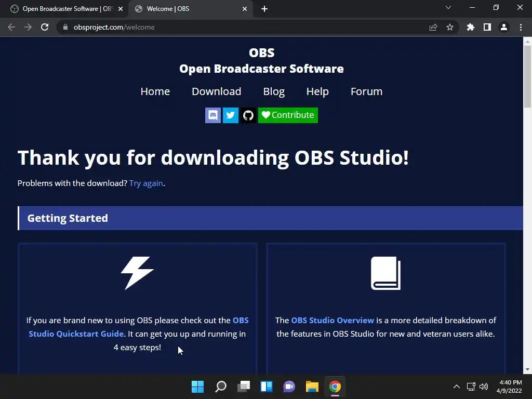This screenshot has width=532, height=399.
Task: Open the Chat taskbar icon
Action: click(x=289, y=387)
